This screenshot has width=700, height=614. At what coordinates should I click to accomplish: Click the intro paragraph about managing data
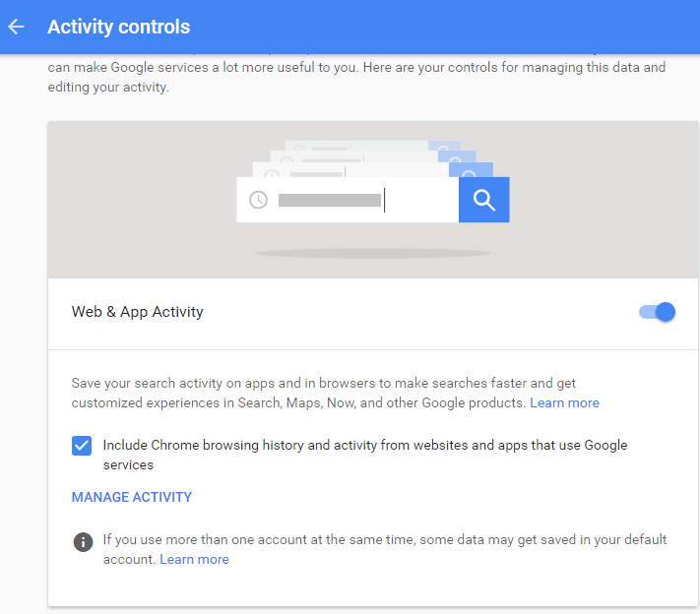(x=356, y=77)
